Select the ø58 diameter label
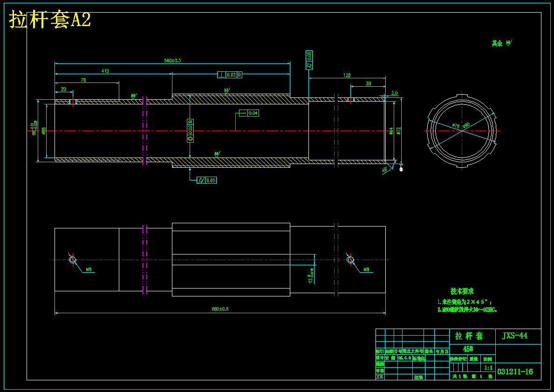 [44, 131]
